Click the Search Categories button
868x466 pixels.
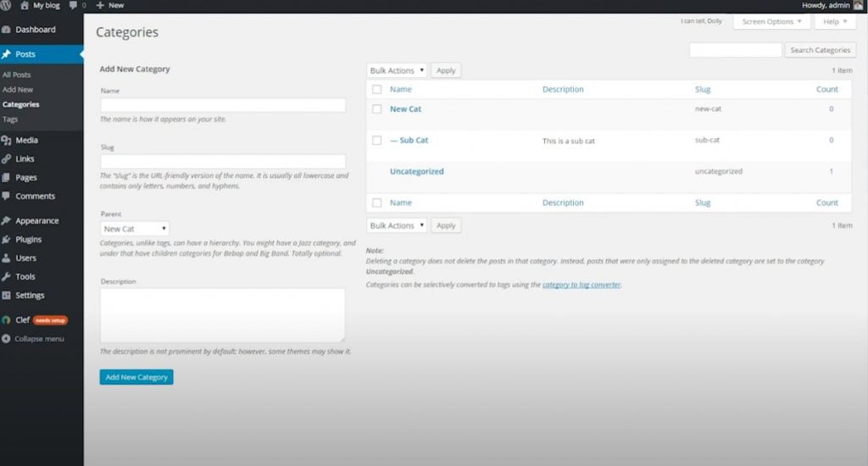pyautogui.click(x=820, y=51)
